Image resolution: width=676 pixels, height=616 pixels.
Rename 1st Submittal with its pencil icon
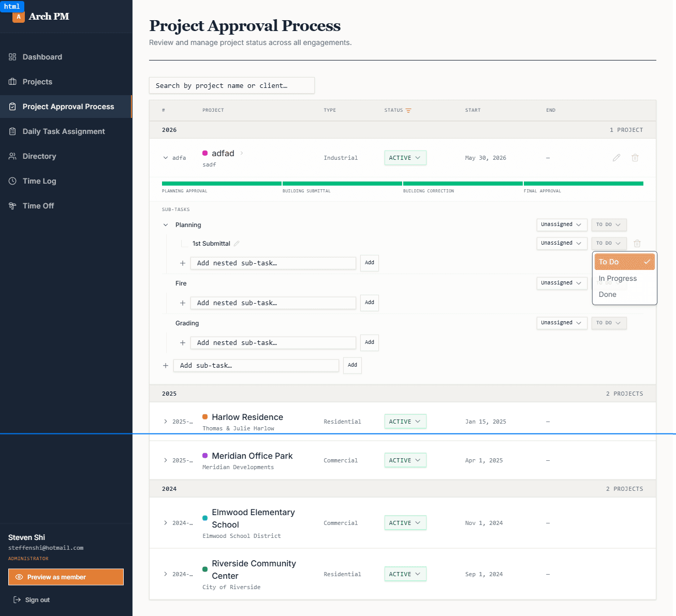(x=237, y=244)
